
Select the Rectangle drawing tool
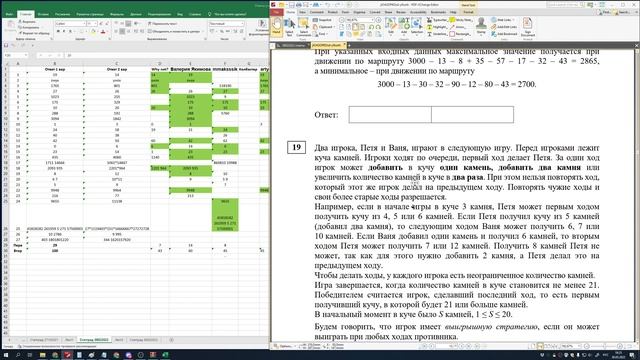click(460, 34)
